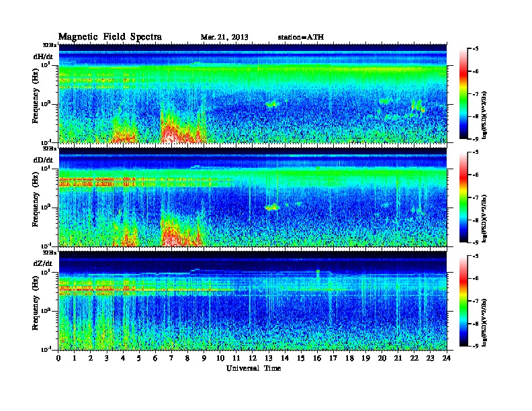Select the date text "Mar. 21, 2013"
Screen dimensions: 532x411
(x=224, y=37)
